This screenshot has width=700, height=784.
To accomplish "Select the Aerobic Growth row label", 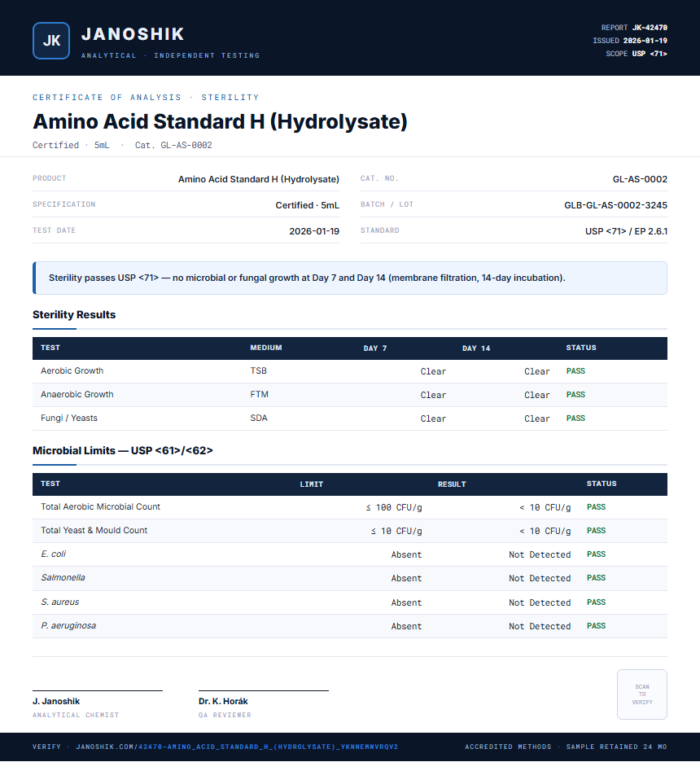I will 72,370.
